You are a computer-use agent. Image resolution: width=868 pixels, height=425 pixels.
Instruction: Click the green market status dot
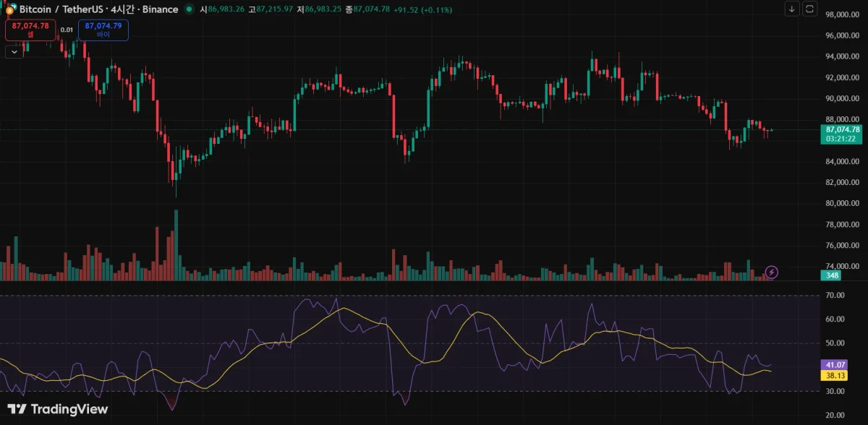point(189,9)
